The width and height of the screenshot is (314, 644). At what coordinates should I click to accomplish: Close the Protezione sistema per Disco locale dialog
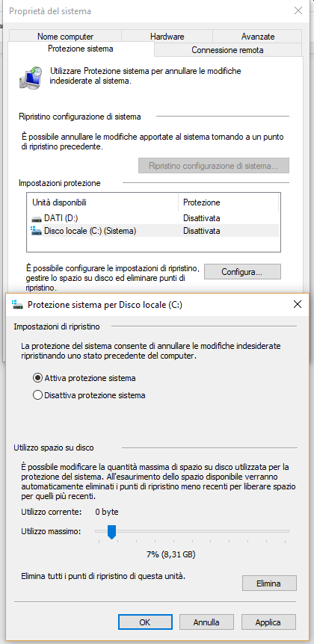coord(298,304)
